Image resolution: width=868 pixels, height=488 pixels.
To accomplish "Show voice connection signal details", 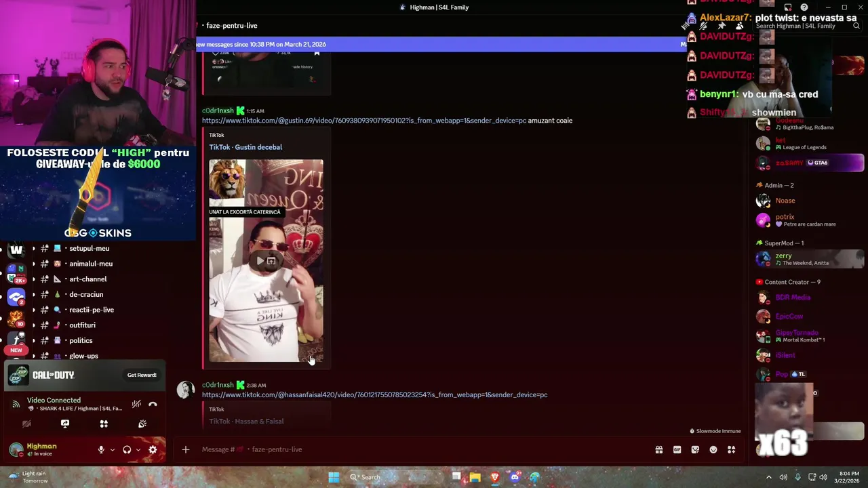I will pos(16,404).
